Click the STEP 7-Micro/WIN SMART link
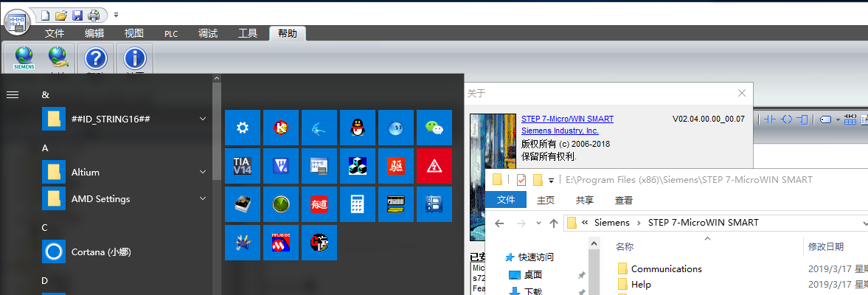 (567, 119)
